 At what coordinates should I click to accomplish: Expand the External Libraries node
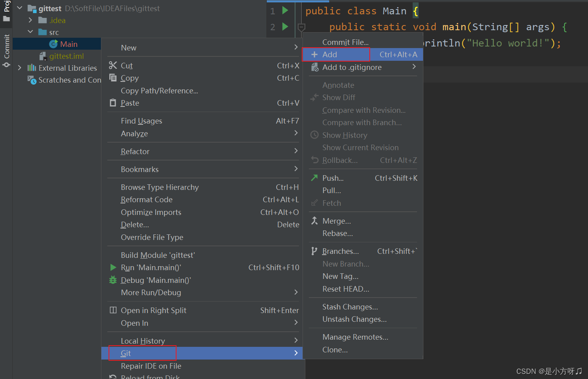pyautogui.click(x=19, y=68)
